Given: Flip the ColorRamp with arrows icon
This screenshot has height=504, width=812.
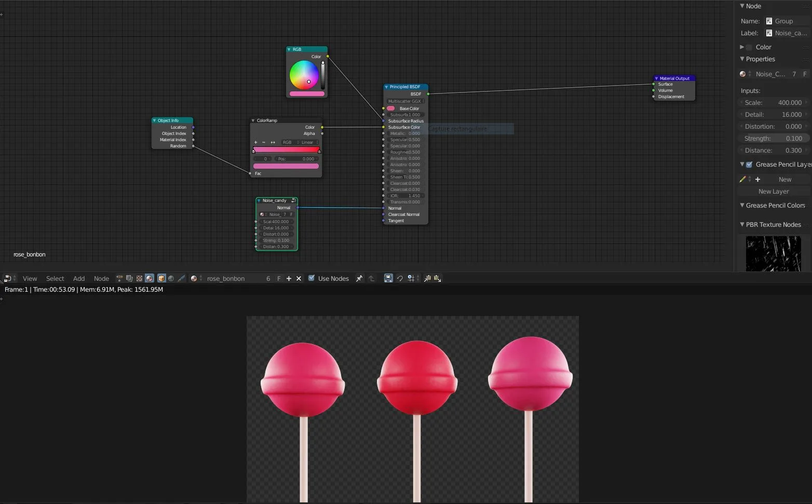Looking at the screenshot, I should coord(273,142).
